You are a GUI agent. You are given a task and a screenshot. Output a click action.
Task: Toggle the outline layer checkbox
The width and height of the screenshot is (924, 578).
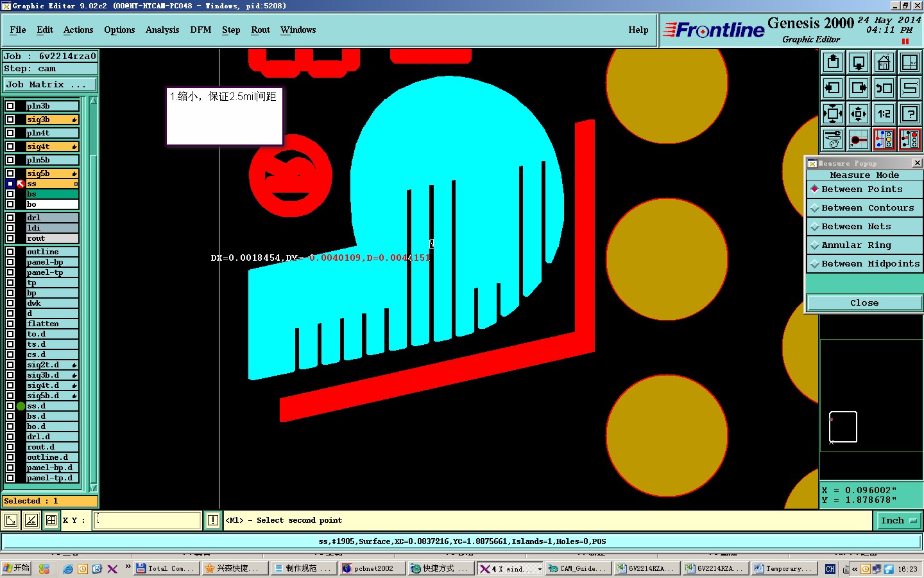click(x=10, y=252)
